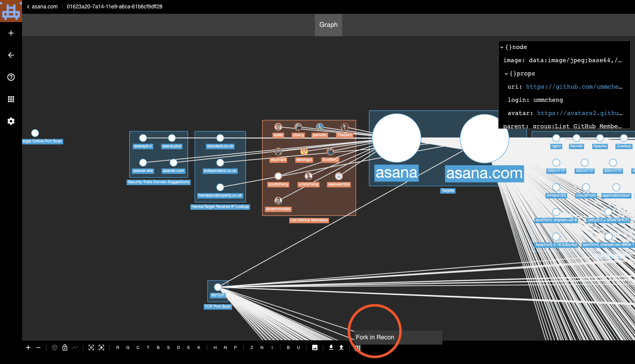This screenshot has width=635, height=364.
Task: Select the nginx server node
Action: click(x=557, y=138)
